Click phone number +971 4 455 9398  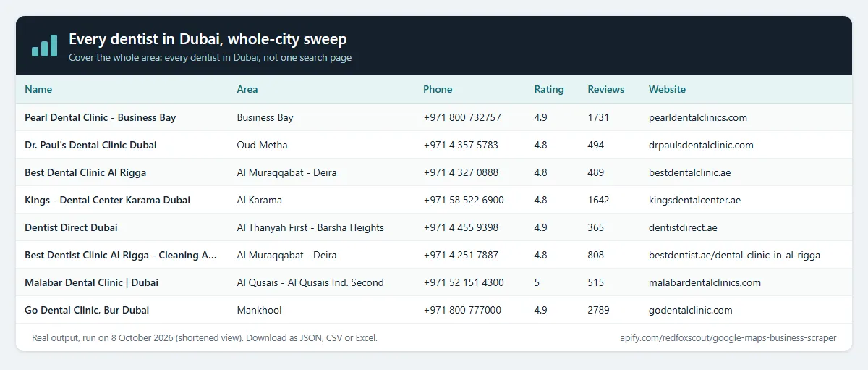[x=461, y=227]
